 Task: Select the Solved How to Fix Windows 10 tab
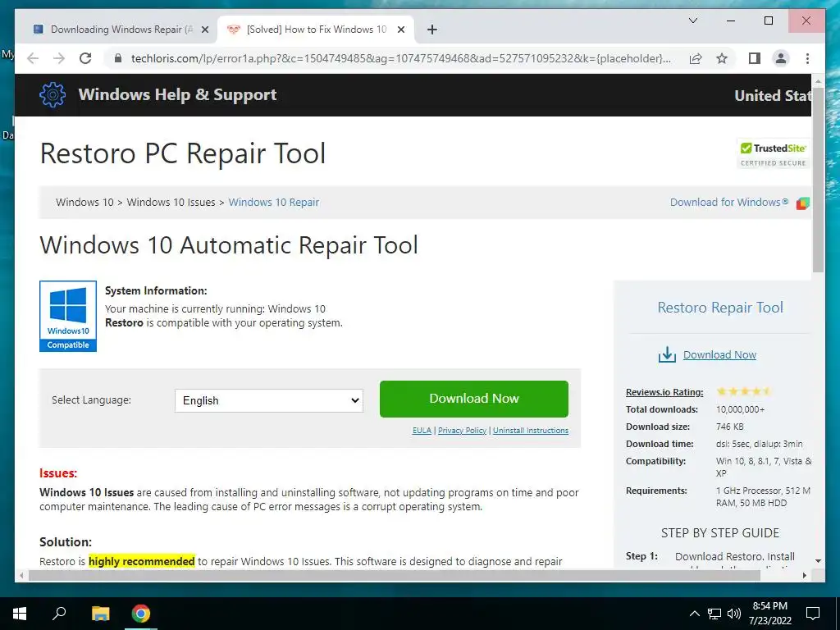point(315,30)
